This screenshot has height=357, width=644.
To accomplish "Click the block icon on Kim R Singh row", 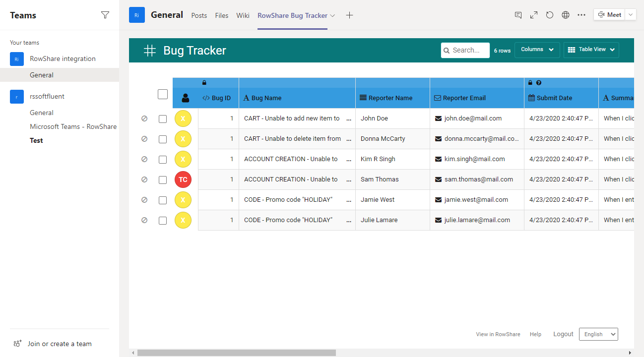I will (144, 159).
